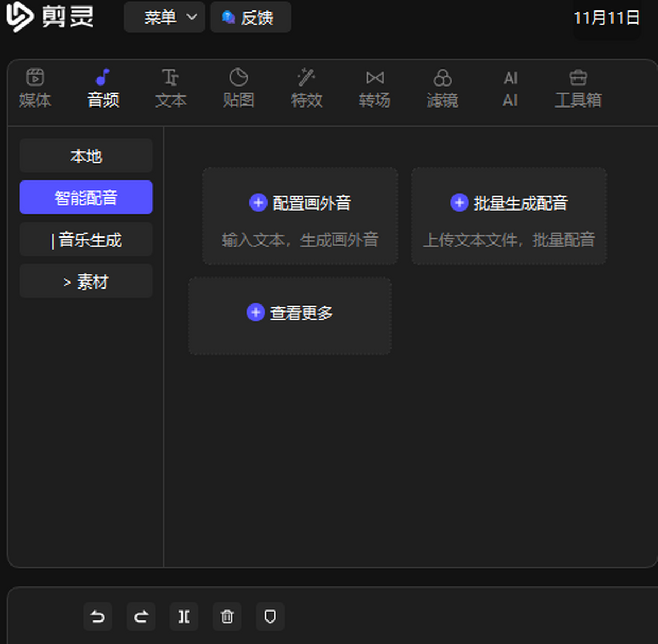Open the 工具箱 toolbox

(578, 88)
